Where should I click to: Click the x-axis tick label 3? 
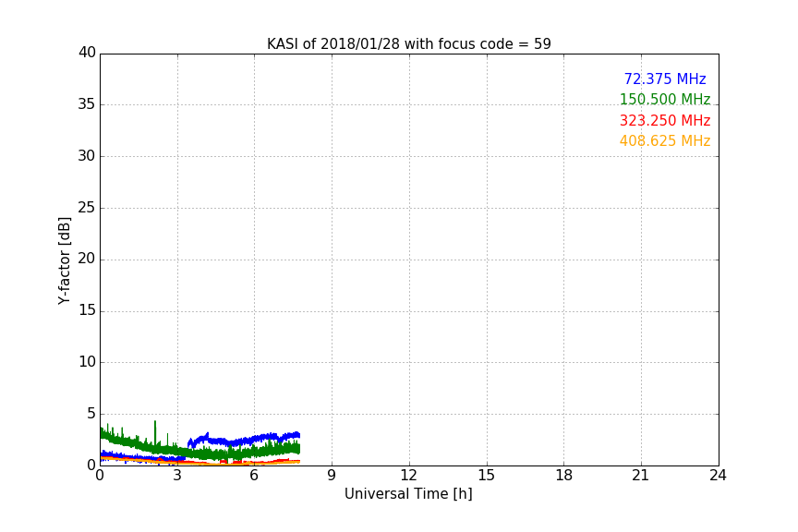177,476
